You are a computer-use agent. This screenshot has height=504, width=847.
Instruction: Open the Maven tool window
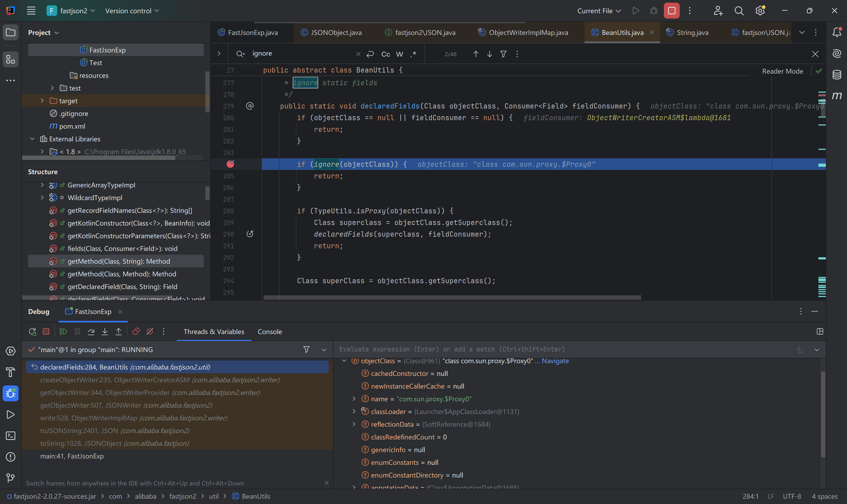[837, 96]
